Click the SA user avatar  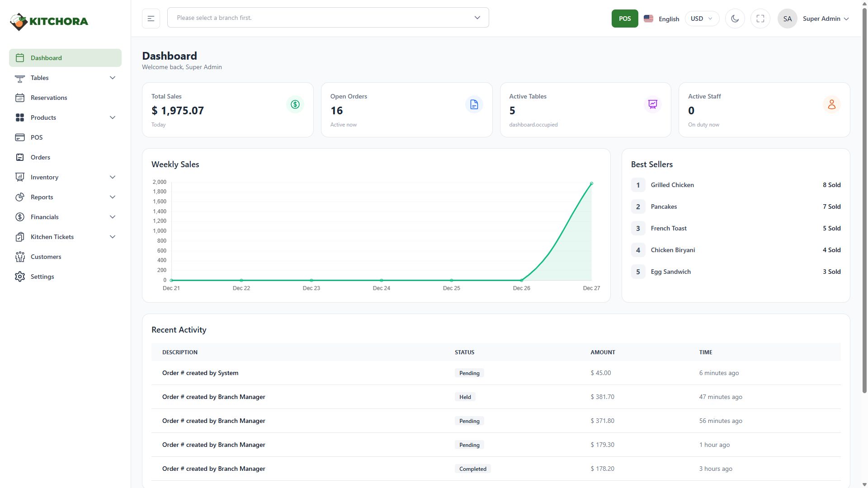pyautogui.click(x=787, y=19)
